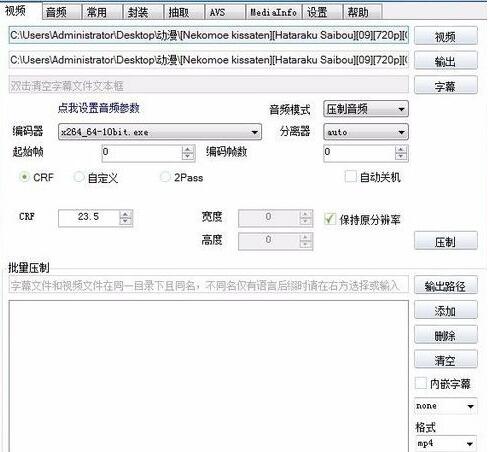The width and height of the screenshot is (490, 452).
Task: Open the 常用 tab
Action: (102, 12)
